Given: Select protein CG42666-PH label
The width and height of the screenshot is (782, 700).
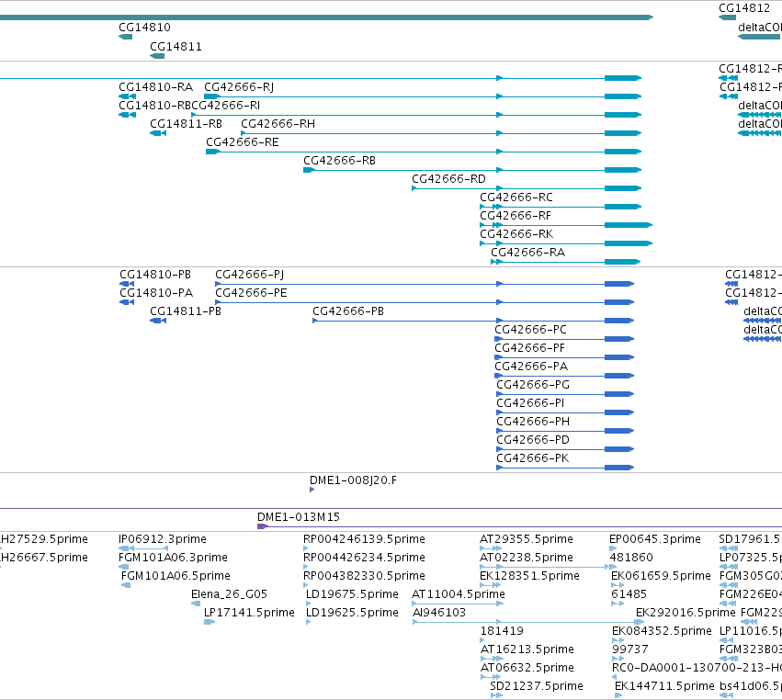Looking at the screenshot, I should pyautogui.click(x=533, y=423).
